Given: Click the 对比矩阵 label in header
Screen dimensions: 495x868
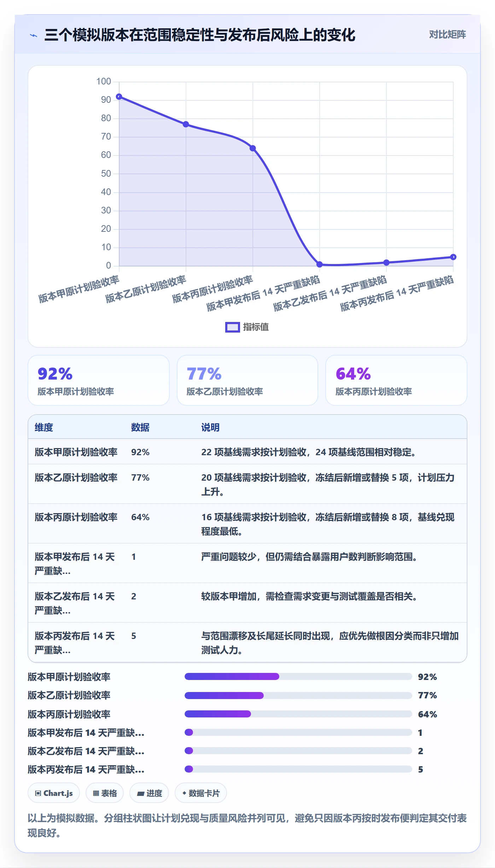Looking at the screenshot, I should click(447, 35).
